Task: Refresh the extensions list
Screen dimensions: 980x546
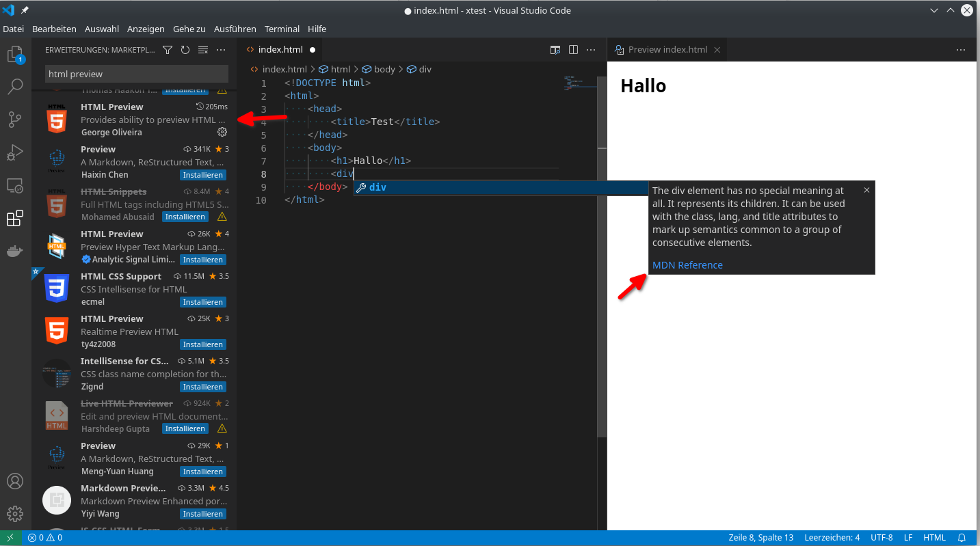Action: [185, 50]
